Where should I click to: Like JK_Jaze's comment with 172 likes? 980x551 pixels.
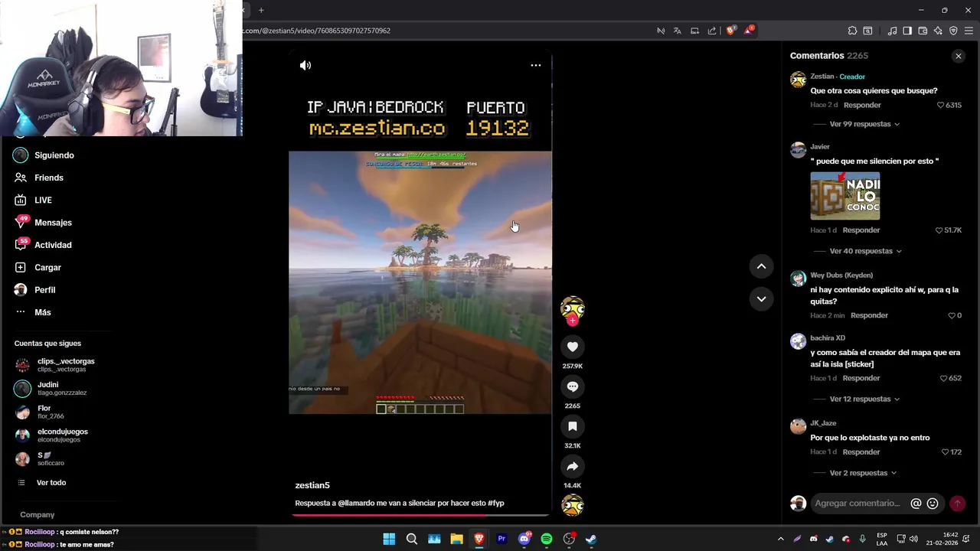tap(946, 452)
